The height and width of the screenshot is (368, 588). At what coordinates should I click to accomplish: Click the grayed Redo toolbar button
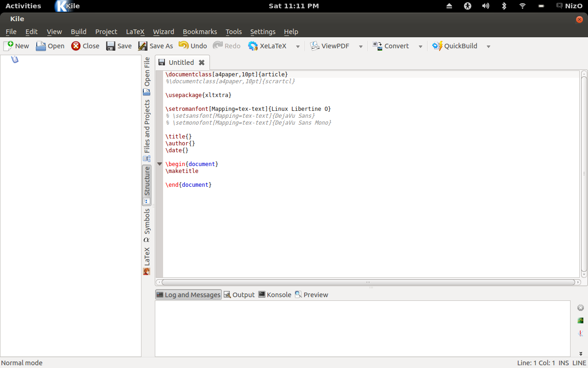point(226,46)
